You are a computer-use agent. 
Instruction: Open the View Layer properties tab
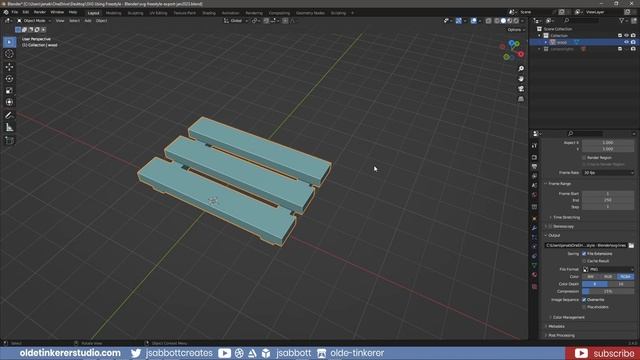point(534,176)
